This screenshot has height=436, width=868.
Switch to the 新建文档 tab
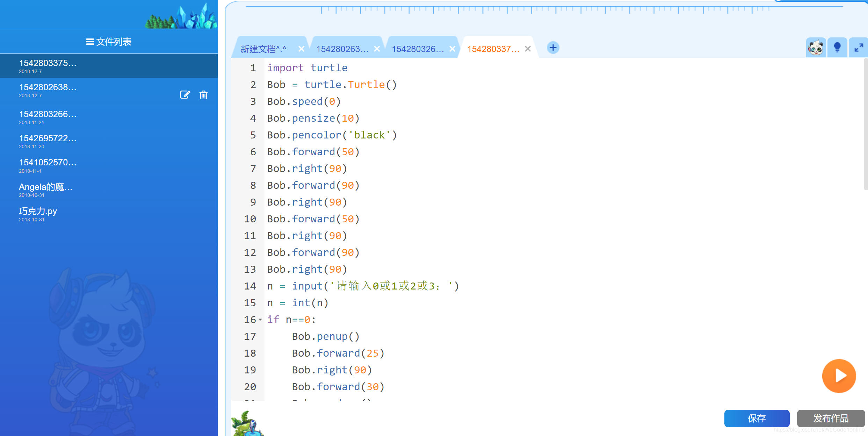pyautogui.click(x=263, y=49)
